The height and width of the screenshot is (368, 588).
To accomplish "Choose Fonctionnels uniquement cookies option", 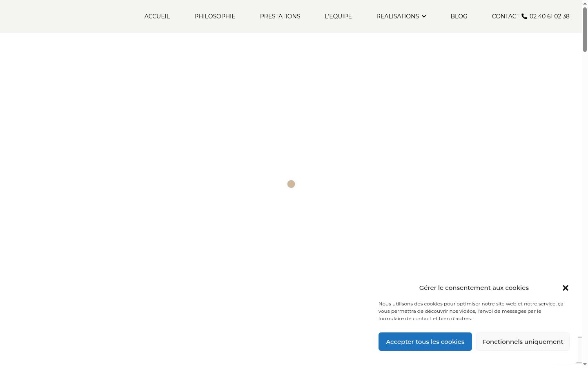I will [x=523, y=341].
